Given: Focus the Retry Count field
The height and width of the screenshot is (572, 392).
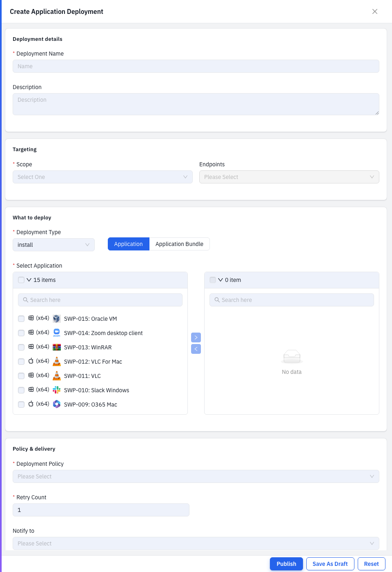Looking at the screenshot, I should coord(101,510).
